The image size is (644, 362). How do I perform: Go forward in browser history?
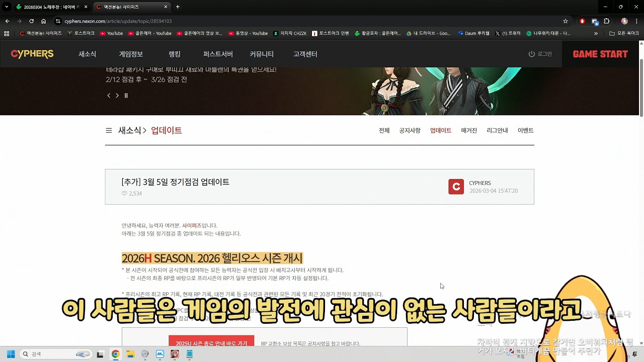(19, 21)
